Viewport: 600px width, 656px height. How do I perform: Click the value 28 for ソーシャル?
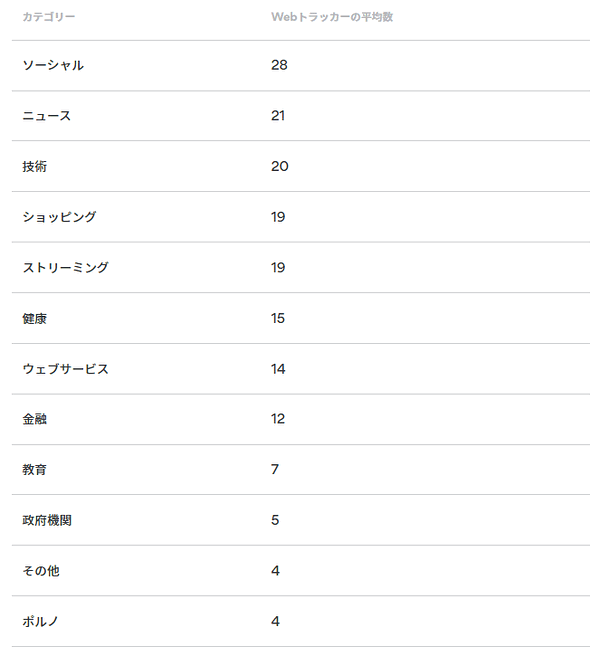tap(279, 65)
